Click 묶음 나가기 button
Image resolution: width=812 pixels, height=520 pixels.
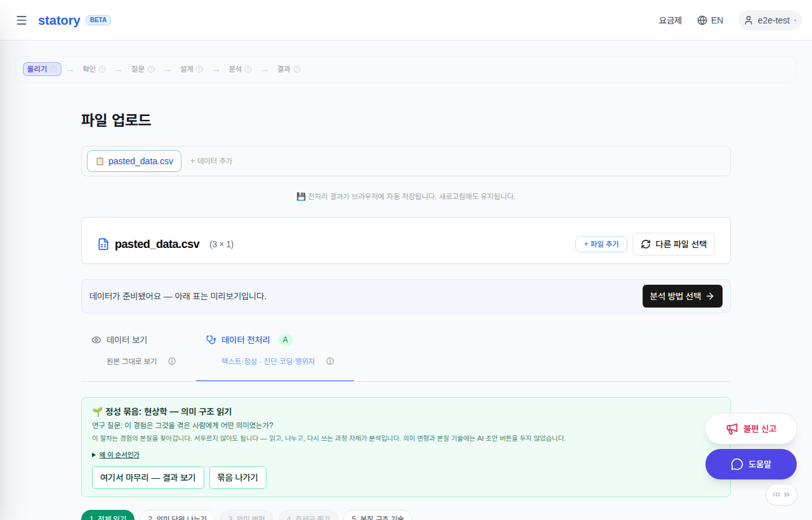[x=238, y=478]
